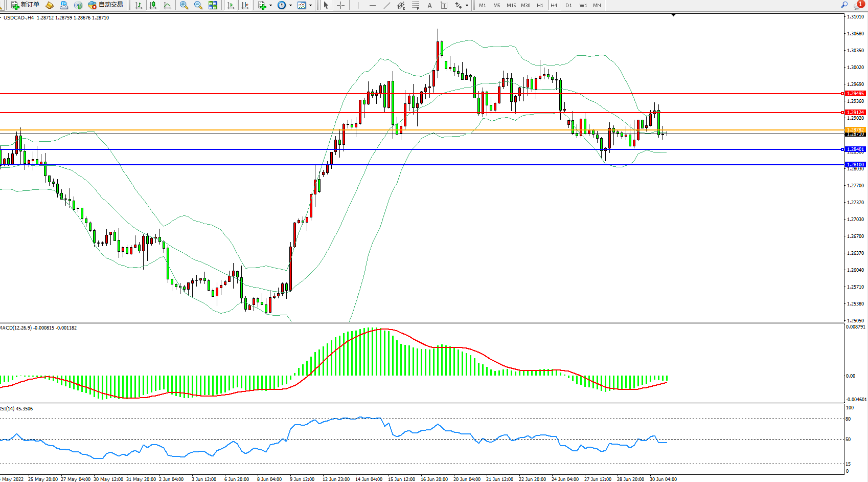The width and height of the screenshot is (868, 482).
Task: Click the New Order (新订单) button
Action: (25, 5)
